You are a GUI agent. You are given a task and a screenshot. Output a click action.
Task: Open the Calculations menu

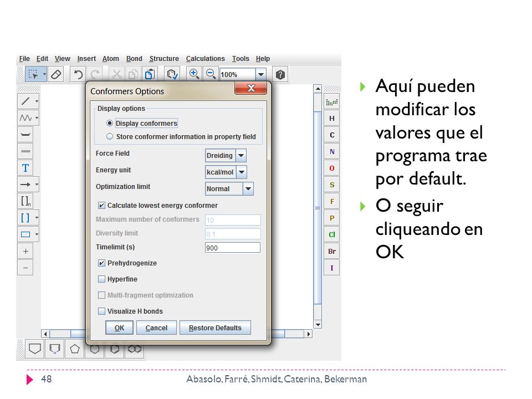[205, 59]
